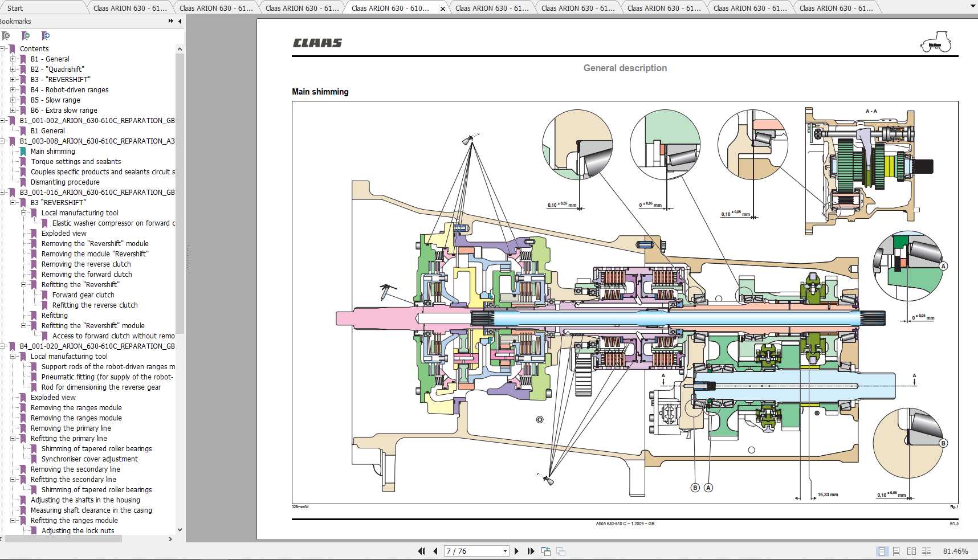The width and height of the screenshot is (978, 560).
Task: Open the page number dropdown
Action: tap(505, 551)
